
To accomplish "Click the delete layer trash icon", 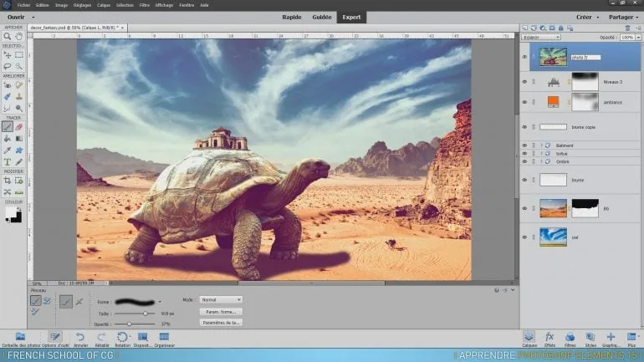I will coord(627,28).
